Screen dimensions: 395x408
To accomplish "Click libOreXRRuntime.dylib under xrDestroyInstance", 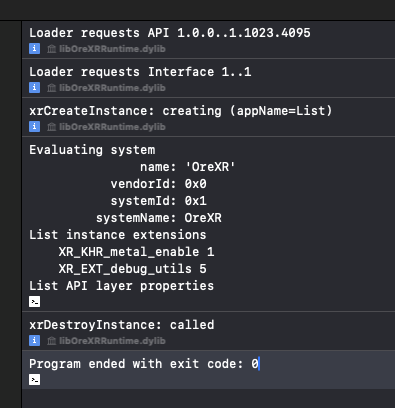I will (112, 341).
